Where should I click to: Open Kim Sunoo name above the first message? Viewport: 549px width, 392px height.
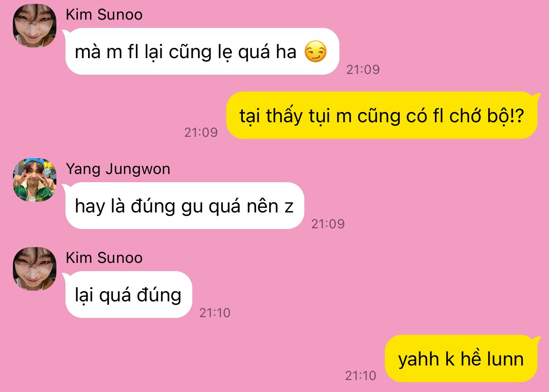104,15
